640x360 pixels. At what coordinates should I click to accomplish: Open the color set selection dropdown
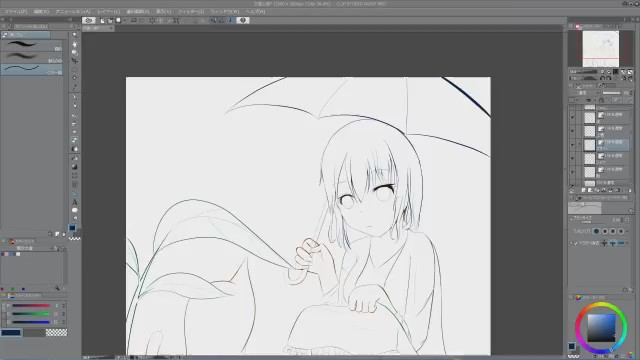point(33,248)
